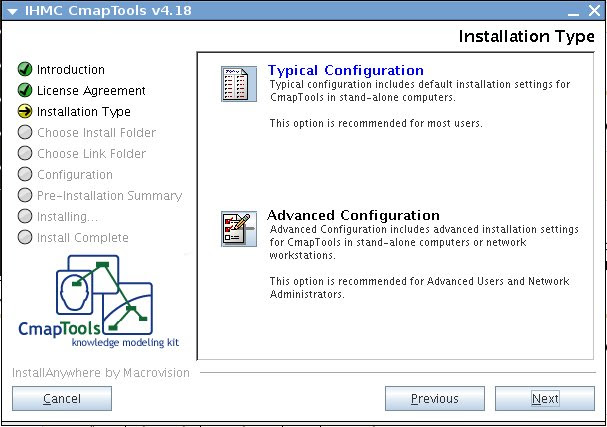Image resolution: width=607 pixels, height=427 pixels.
Task: Click the 'recommended for Advanced Users' text
Action: click(x=419, y=288)
